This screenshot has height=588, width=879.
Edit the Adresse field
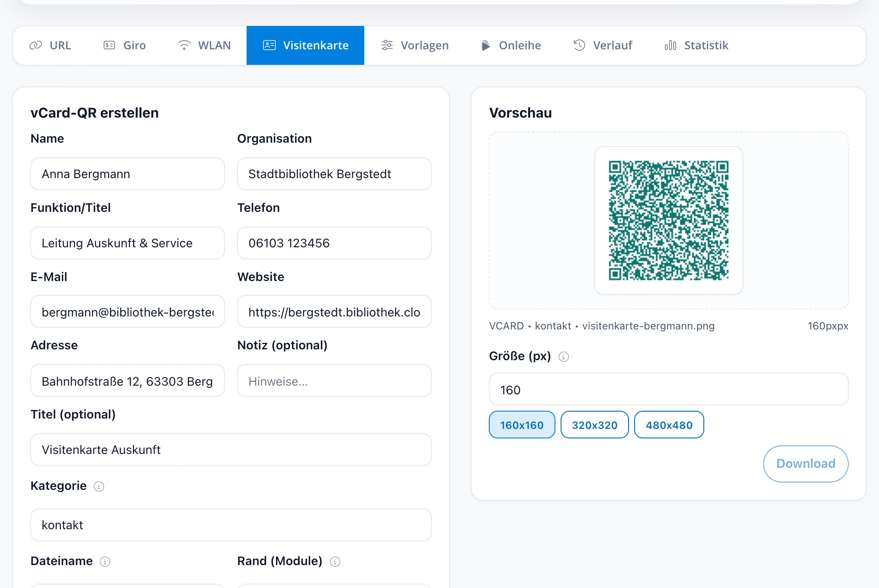128,380
